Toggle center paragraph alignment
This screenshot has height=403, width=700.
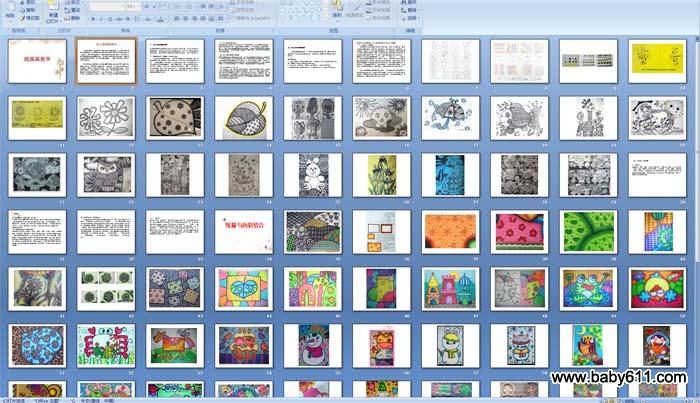[x=185, y=18]
